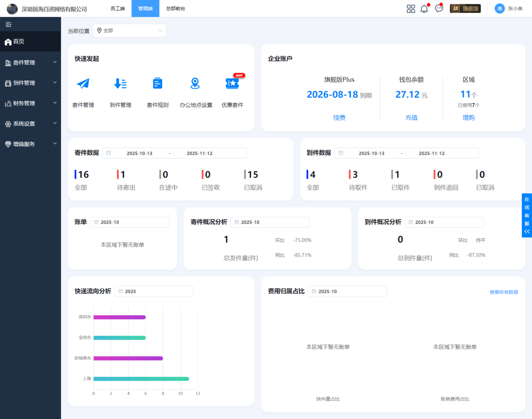Click the 账单 month date field
This screenshot has height=419, width=532.
coord(130,222)
